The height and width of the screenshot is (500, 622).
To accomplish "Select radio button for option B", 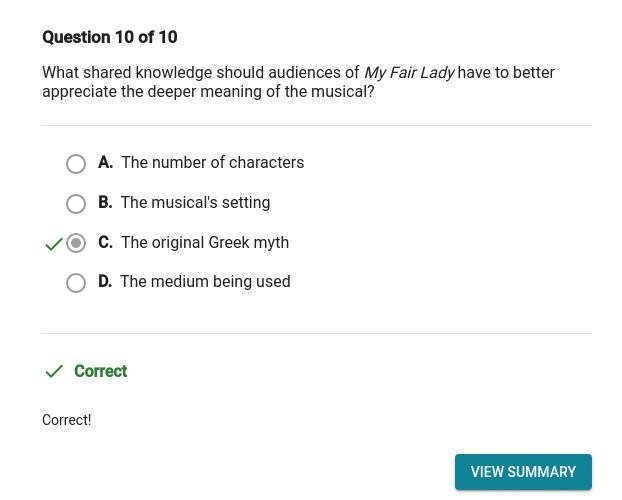I will [x=76, y=204].
